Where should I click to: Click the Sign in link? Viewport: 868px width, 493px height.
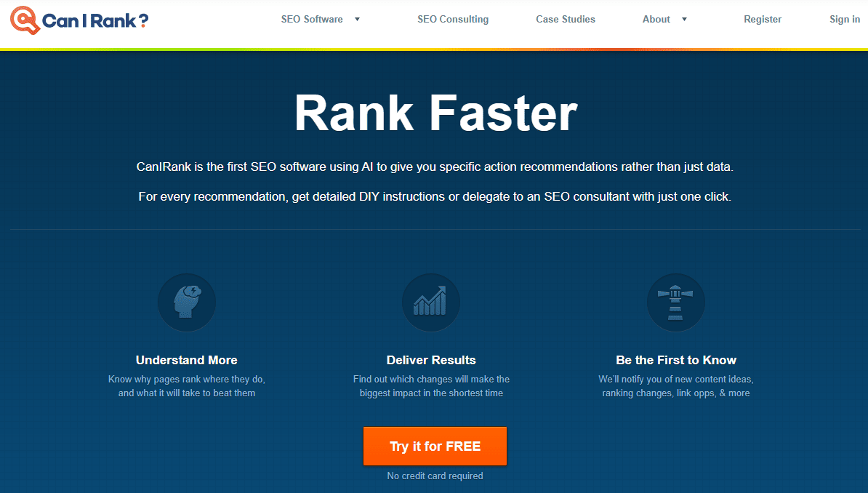coord(844,20)
